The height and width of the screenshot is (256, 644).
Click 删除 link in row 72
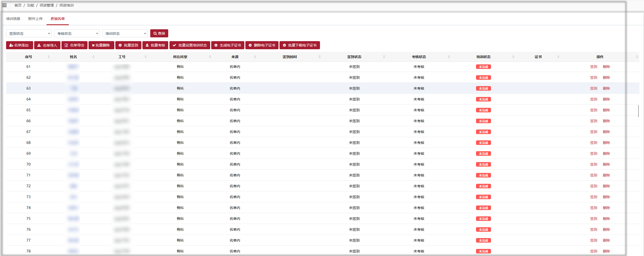pos(606,186)
